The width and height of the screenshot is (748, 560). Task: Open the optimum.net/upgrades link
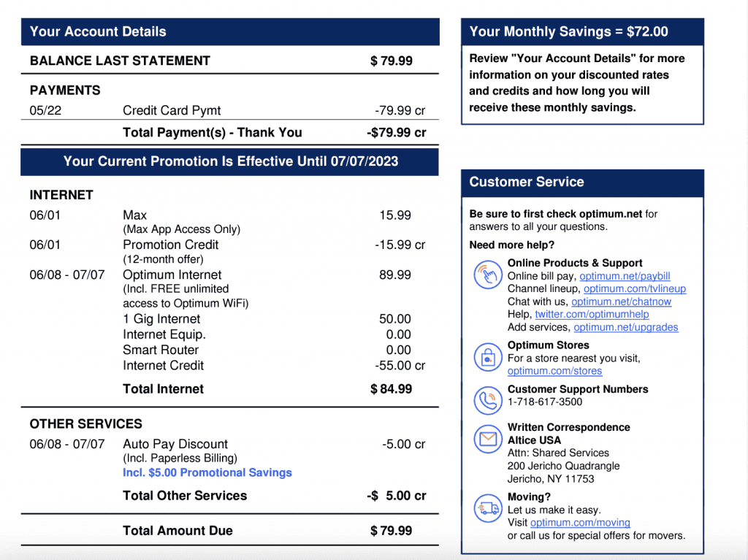tap(625, 328)
